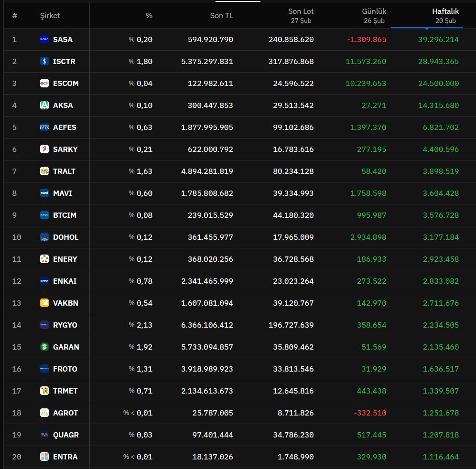Viewport: 476px width, 469px height.
Task: Click ISCTR Son Lot value 317.876.868
Action: click(291, 61)
